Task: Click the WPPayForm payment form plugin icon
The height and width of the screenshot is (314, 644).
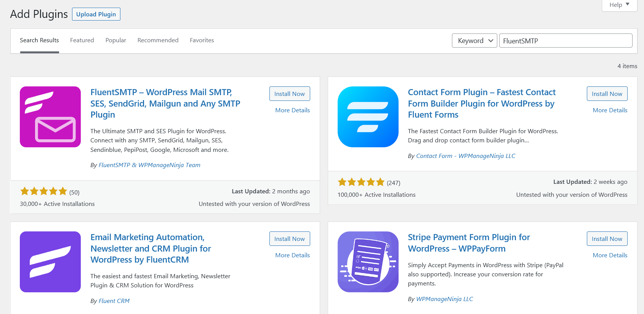Action: [x=368, y=262]
